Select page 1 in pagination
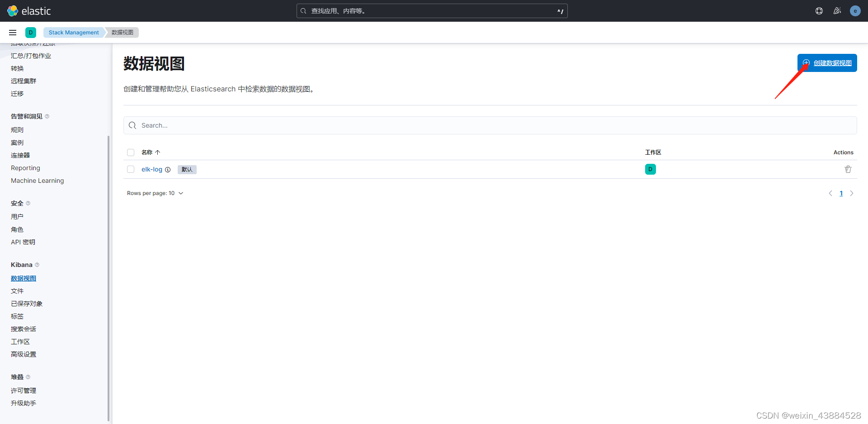Viewport: 868px width, 424px height. [841, 193]
